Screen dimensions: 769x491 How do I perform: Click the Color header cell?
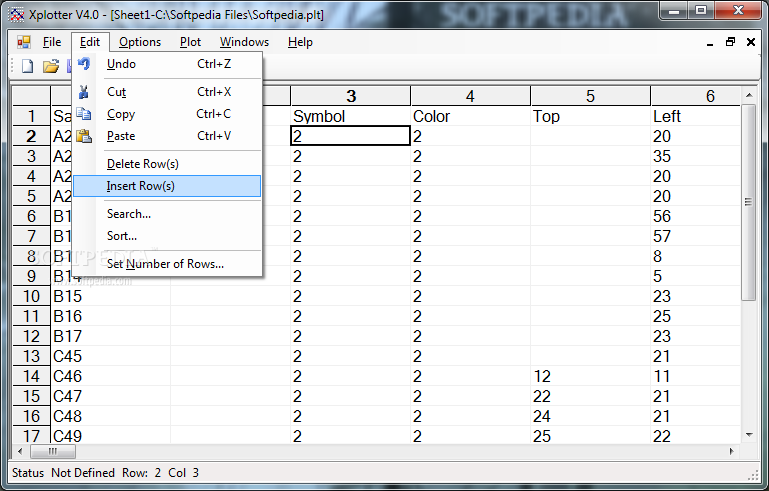pos(470,116)
